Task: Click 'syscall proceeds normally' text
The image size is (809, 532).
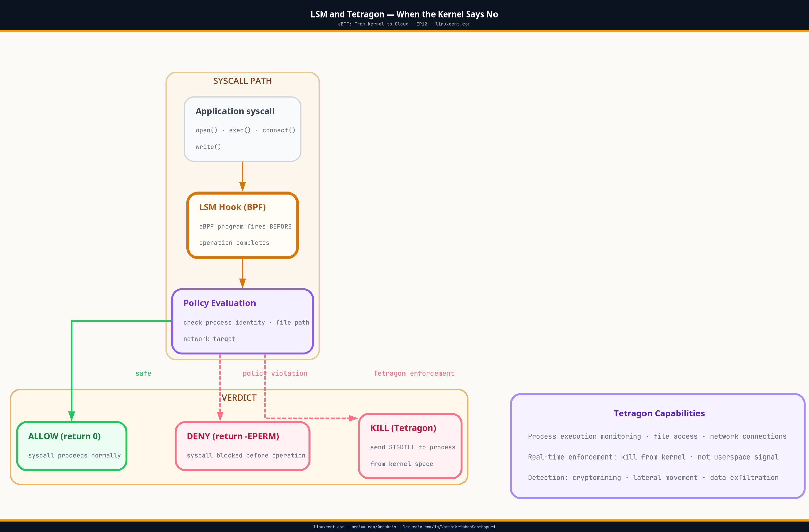Action: (74, 455)
